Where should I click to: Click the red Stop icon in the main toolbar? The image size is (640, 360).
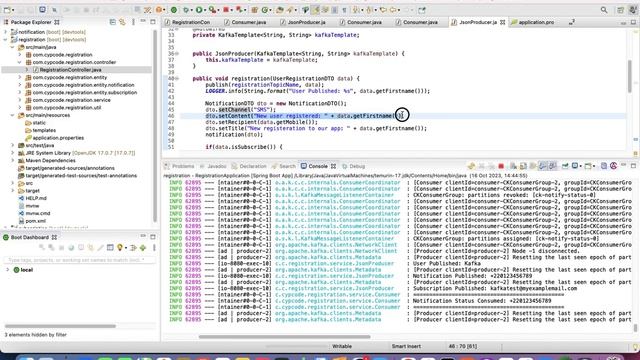226,9
